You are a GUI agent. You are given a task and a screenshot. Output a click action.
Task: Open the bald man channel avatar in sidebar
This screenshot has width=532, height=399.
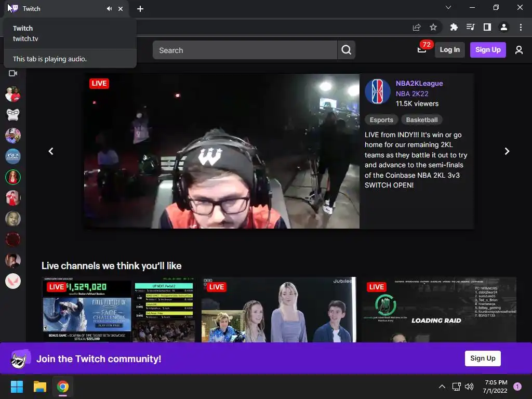click(13, 219)
